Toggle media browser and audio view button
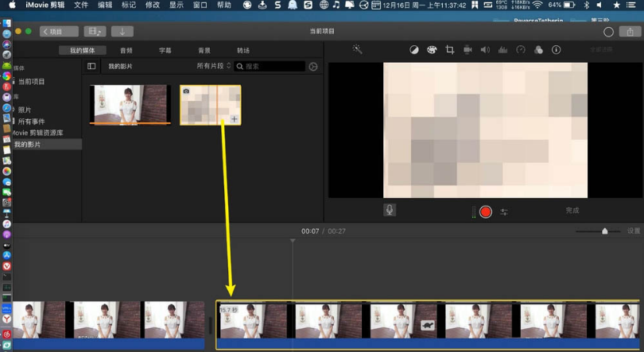 (x=95, y=32)
